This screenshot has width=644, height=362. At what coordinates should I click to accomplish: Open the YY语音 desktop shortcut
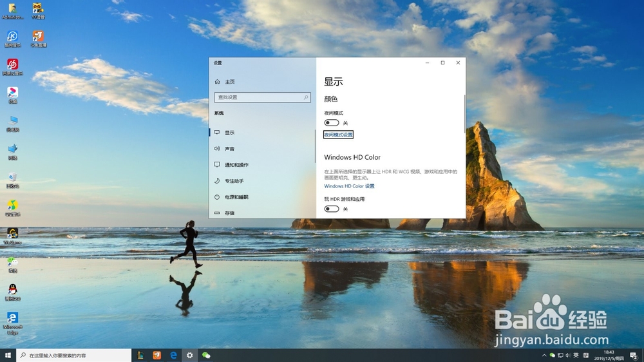point(38,11)
